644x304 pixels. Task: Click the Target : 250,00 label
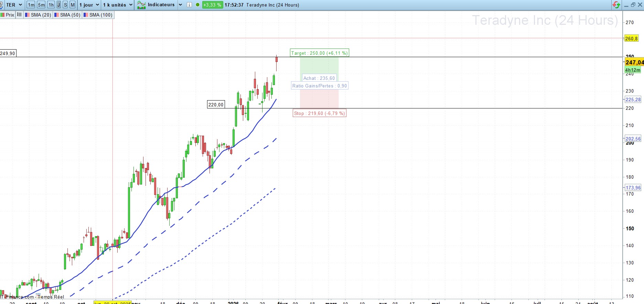tap(319, 53)
